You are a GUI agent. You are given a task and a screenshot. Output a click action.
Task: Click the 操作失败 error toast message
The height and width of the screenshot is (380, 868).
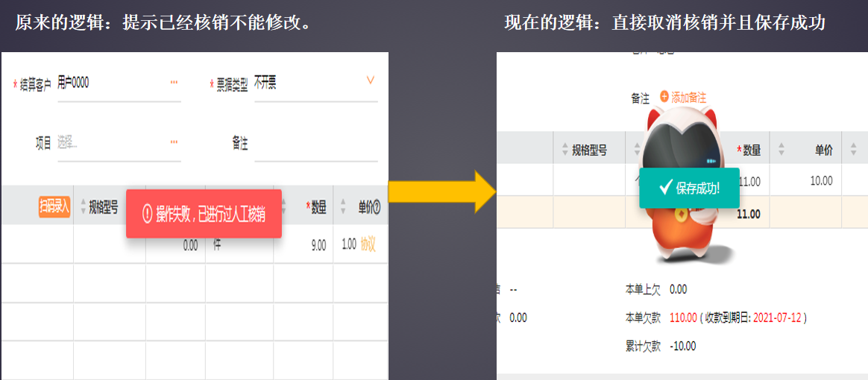[x=204, y=214]
